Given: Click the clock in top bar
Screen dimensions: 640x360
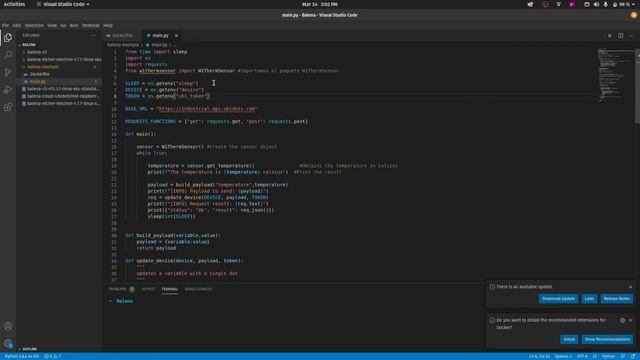Looking at the screenshot, I should 320,4.
